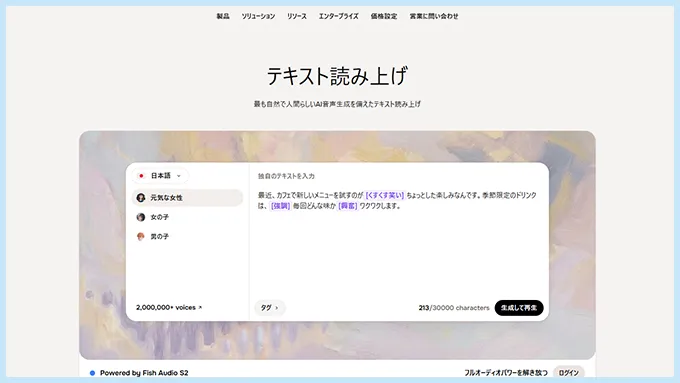Click the [くすくす笑い] tag in text
680x383 pixels.
385,195
